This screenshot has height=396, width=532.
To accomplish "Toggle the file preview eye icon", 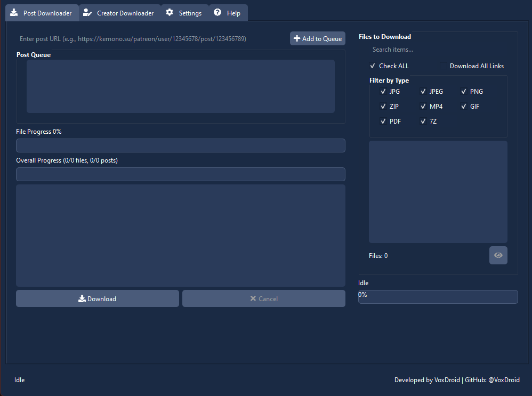I will [x=498, y=255].
